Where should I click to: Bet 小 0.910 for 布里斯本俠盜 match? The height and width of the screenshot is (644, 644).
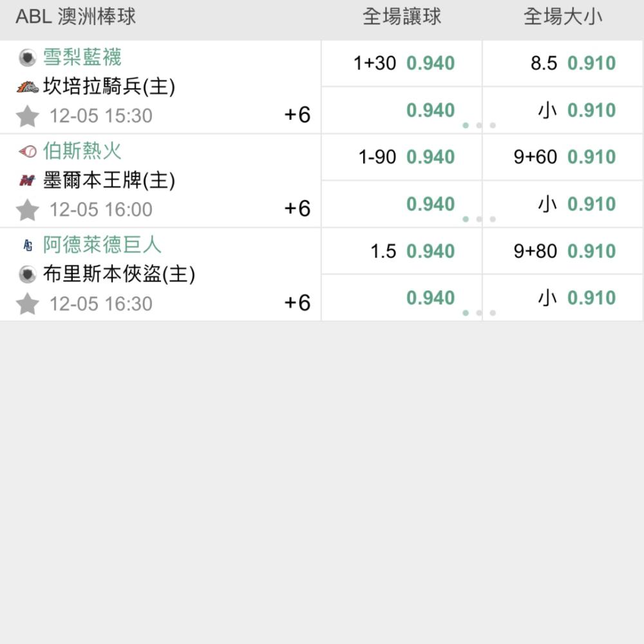563,298
